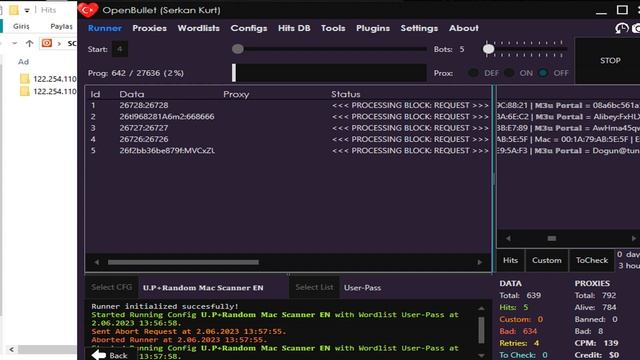Click the User-Pass wordlist name
The image size is (640, 360).
362,288
